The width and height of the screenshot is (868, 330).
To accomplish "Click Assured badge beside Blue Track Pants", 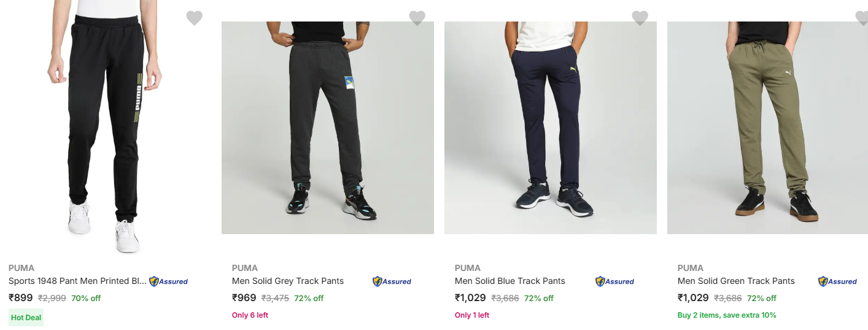I will click(x=614, y=281).
